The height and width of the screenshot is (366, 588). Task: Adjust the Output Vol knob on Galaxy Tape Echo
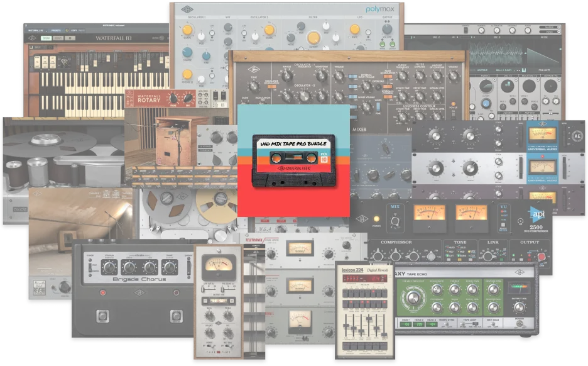pyautogui.click(x=520, y=308)
